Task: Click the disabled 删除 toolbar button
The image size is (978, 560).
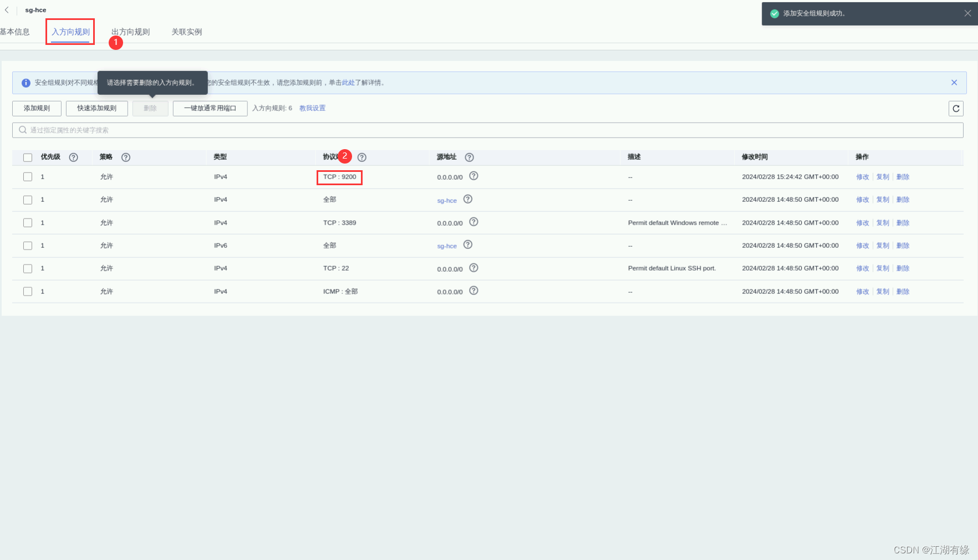Action: click(150, 109)
